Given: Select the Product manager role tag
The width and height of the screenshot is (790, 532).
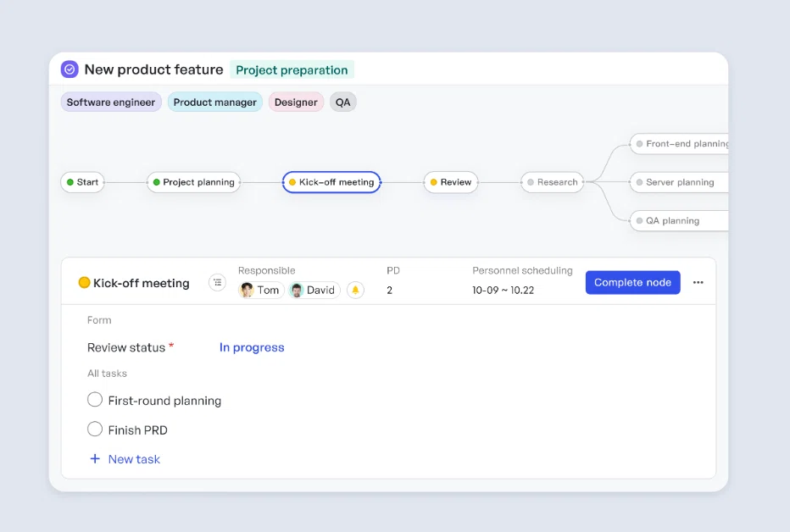Looking at the screenshot, I should 215,103.
